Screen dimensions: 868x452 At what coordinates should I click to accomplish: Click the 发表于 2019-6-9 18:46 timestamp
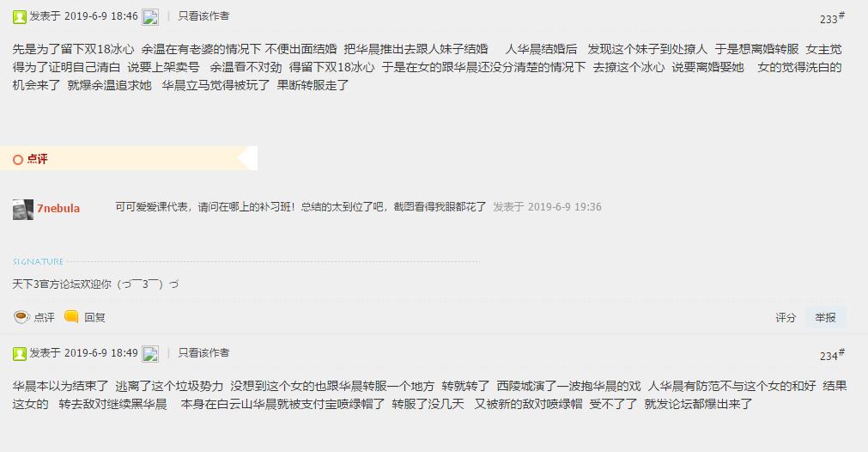pyautogui.click(x=83, y=16)
